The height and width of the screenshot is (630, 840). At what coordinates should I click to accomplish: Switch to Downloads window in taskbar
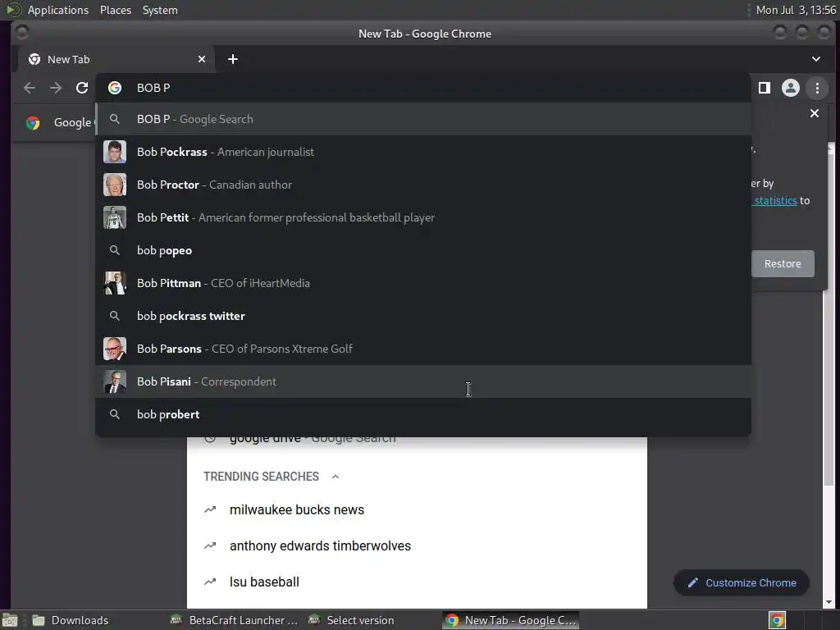click(x=71, y=620)
